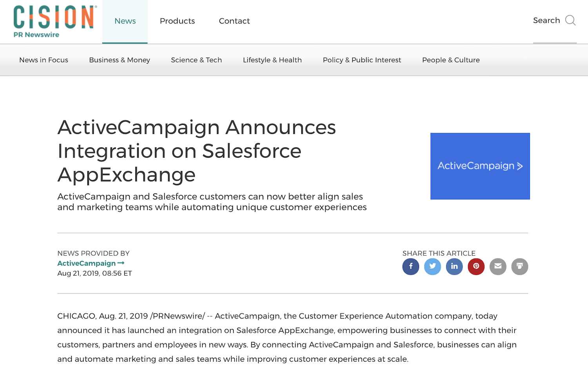The image size is (588, 368).
Task: Select Policy & Public Interest category
Action: [362, 60]
